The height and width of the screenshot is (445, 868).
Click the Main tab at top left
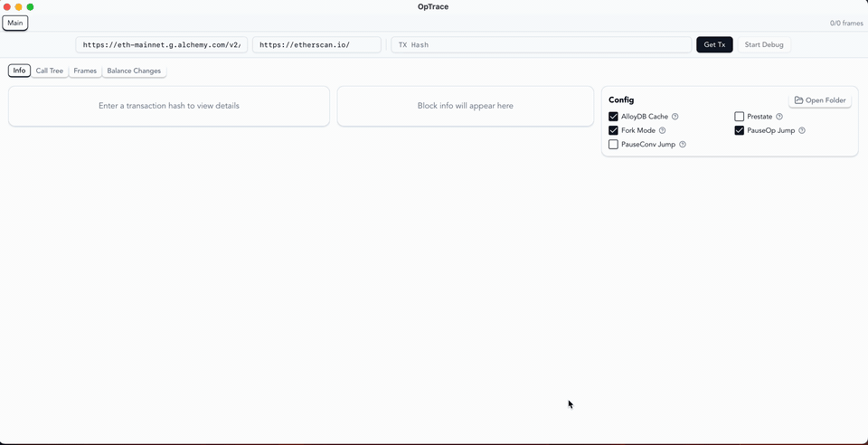tap(15, 23)
